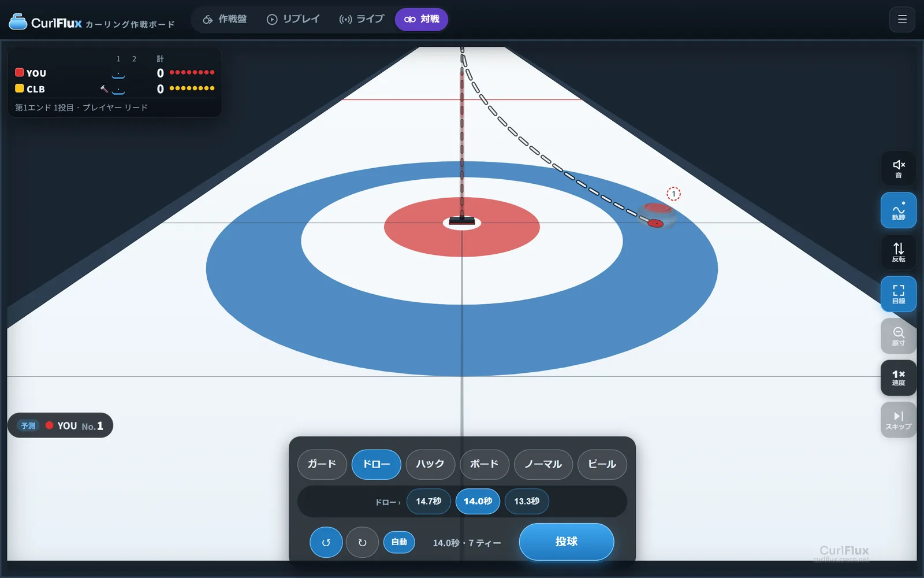Select the 14.7秒 weight option
Screen dimensions: 924x578
click(x=429, y=501)
